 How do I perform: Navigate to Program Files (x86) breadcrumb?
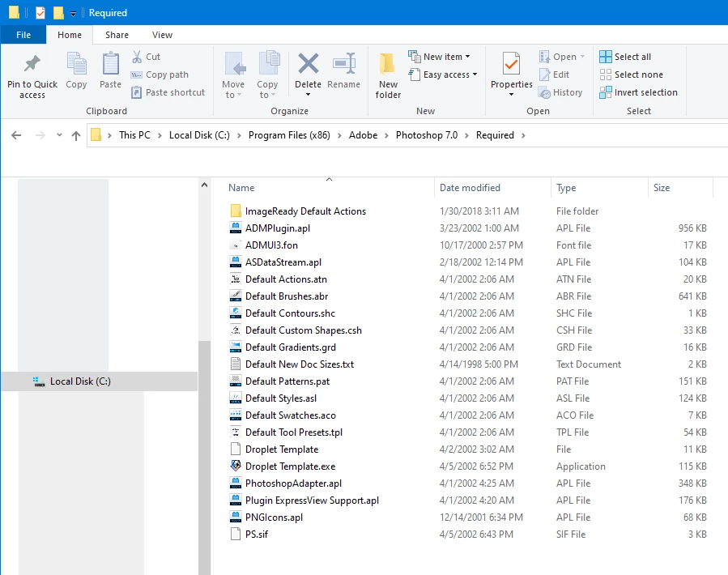coord(289,135)
